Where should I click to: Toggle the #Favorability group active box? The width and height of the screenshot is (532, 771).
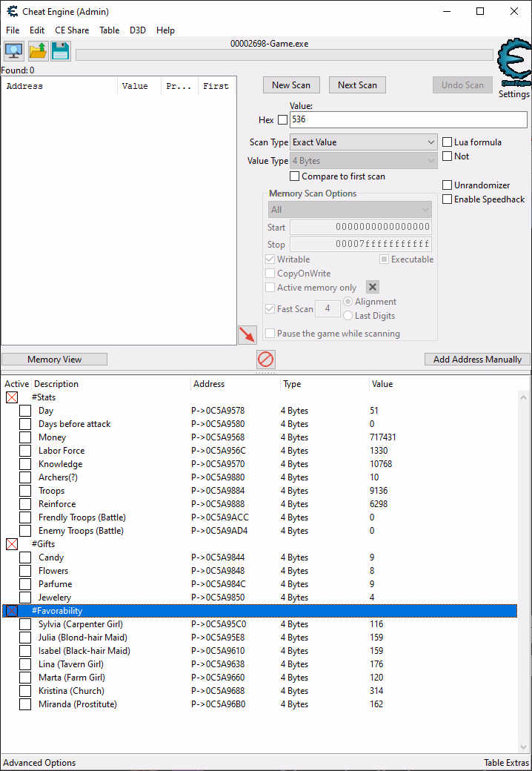click(12, 611)
